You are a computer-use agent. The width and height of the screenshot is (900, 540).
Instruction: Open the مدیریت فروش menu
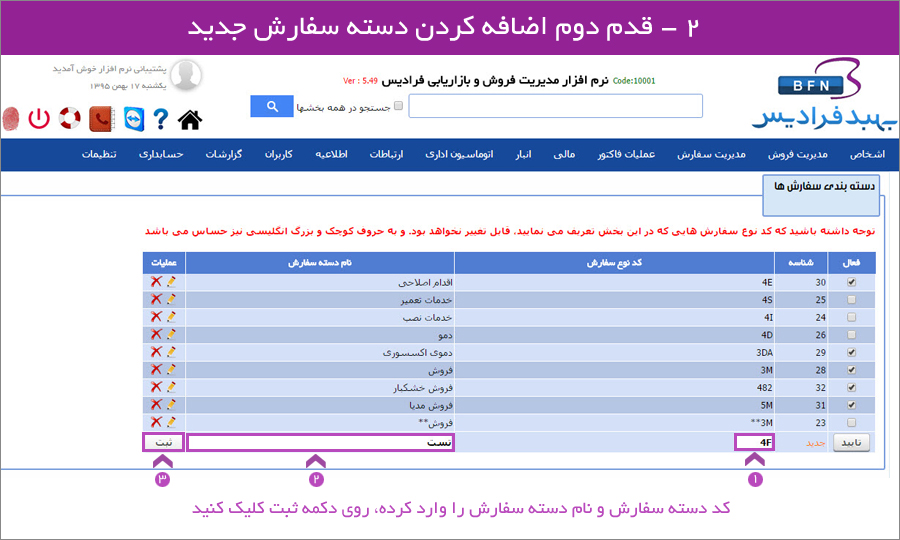pos(798,154)
